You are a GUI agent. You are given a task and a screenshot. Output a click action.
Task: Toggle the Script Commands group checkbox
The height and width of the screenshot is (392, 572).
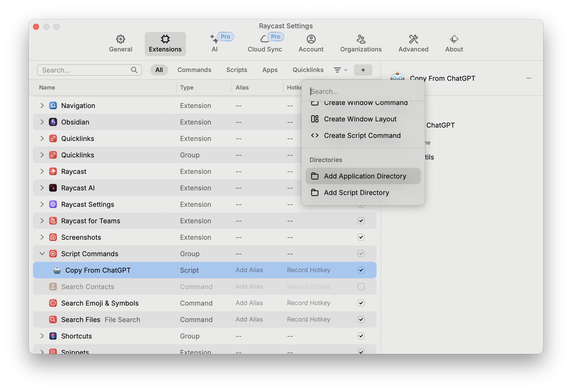361,254
